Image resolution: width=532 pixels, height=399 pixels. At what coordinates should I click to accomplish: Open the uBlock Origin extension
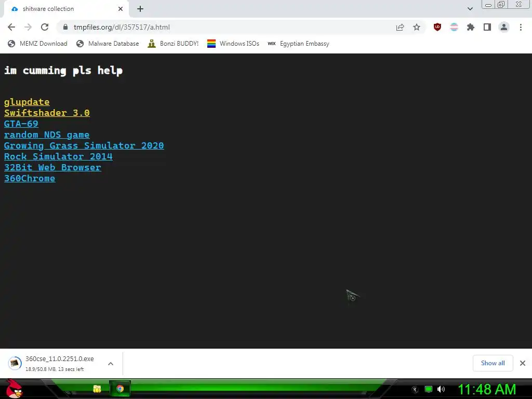[437, 27]
